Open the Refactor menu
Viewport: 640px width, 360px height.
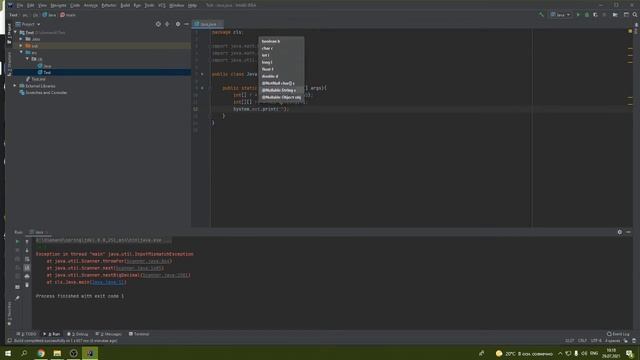pyautogui.click(x=109, y=5)
